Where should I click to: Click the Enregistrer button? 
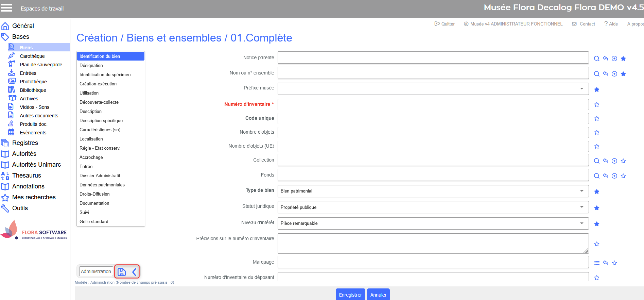tap(350, 295)
